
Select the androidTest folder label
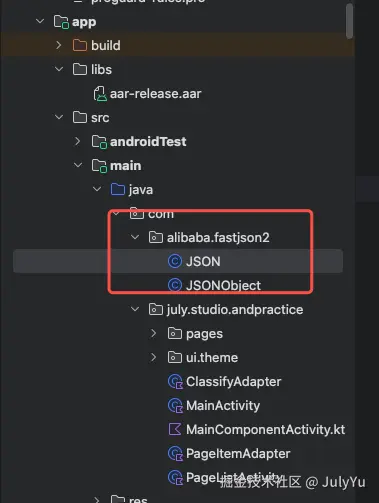[148, 142]
